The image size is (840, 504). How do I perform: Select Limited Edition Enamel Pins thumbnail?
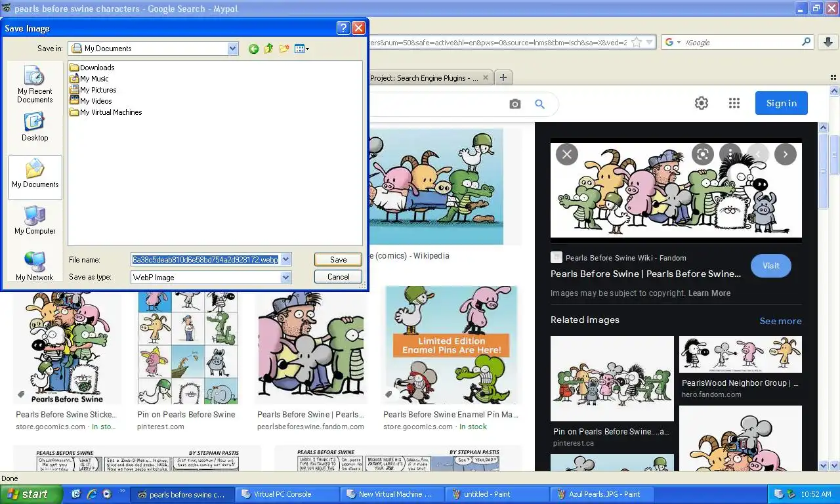point(450,345)
